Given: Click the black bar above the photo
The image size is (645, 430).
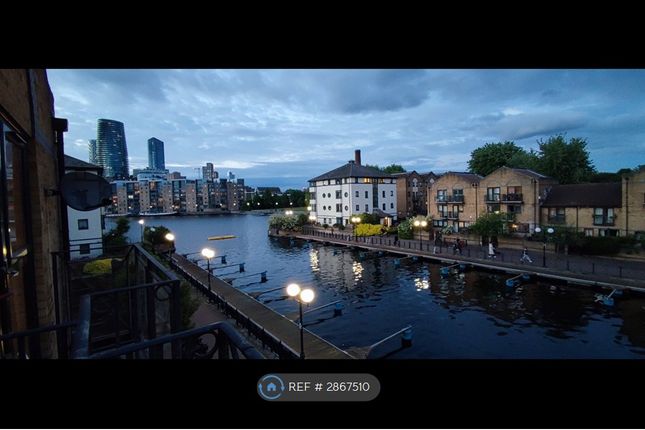Looking at the screenshot, I should tap(322, 34).
